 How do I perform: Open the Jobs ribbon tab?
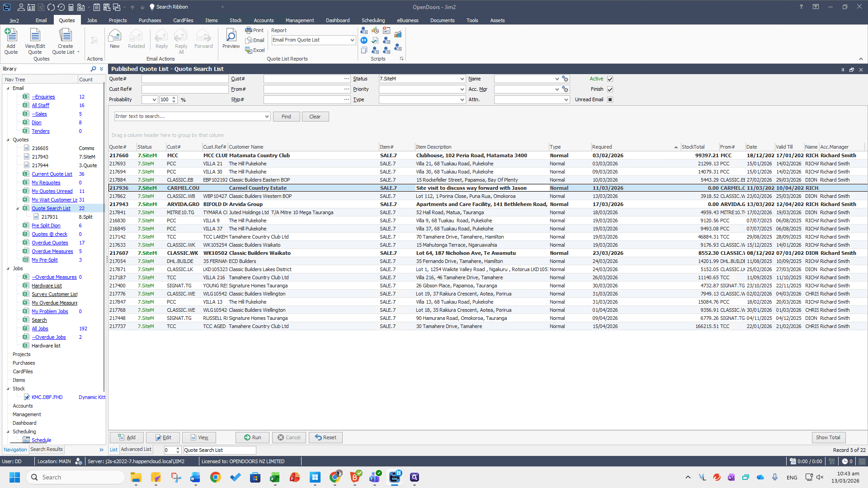92,20
